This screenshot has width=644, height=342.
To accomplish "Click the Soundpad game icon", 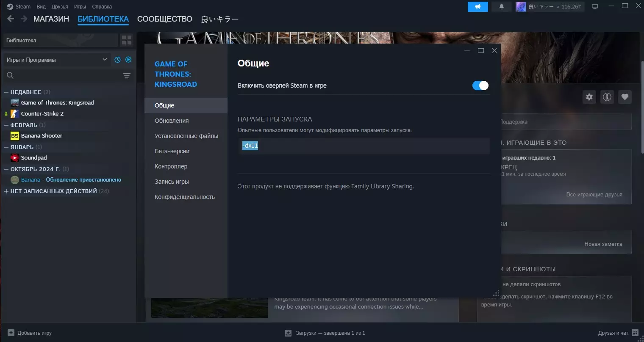I will [15, 157].
